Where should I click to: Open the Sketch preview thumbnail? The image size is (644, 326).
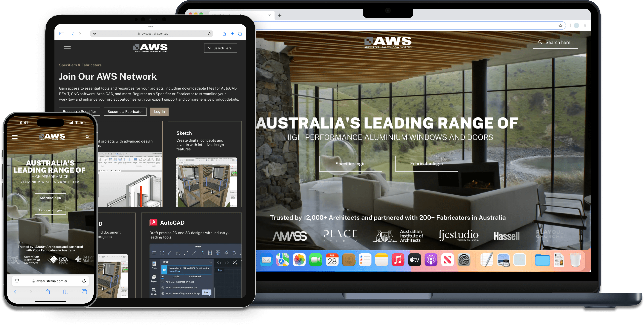pos(206,182)
